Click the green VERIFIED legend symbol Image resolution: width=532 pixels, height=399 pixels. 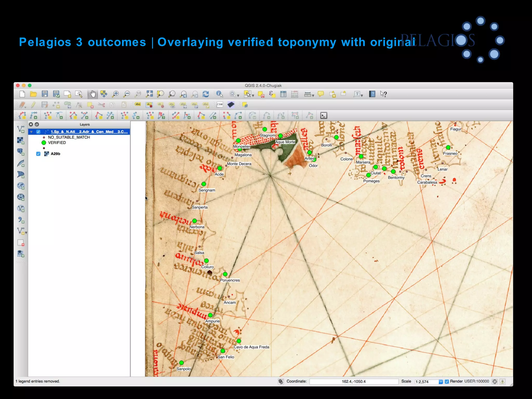coord(44,143)
